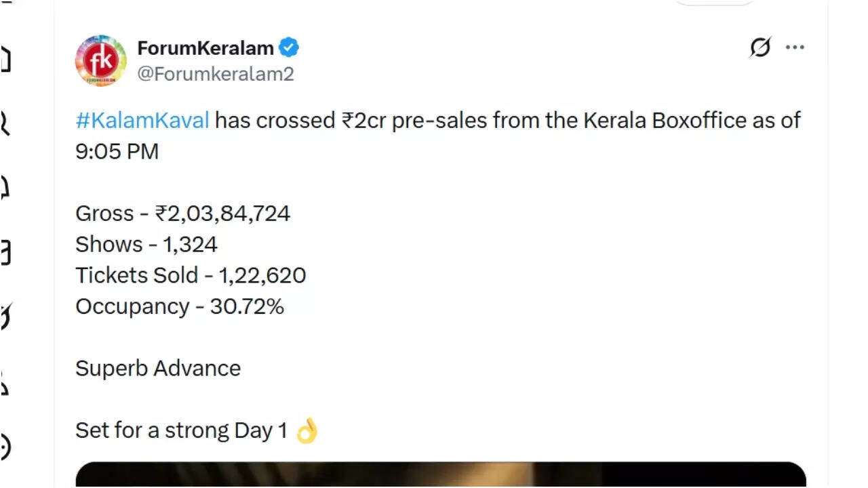Open the #KalamKaval hashtag

[x=142, y=121]
